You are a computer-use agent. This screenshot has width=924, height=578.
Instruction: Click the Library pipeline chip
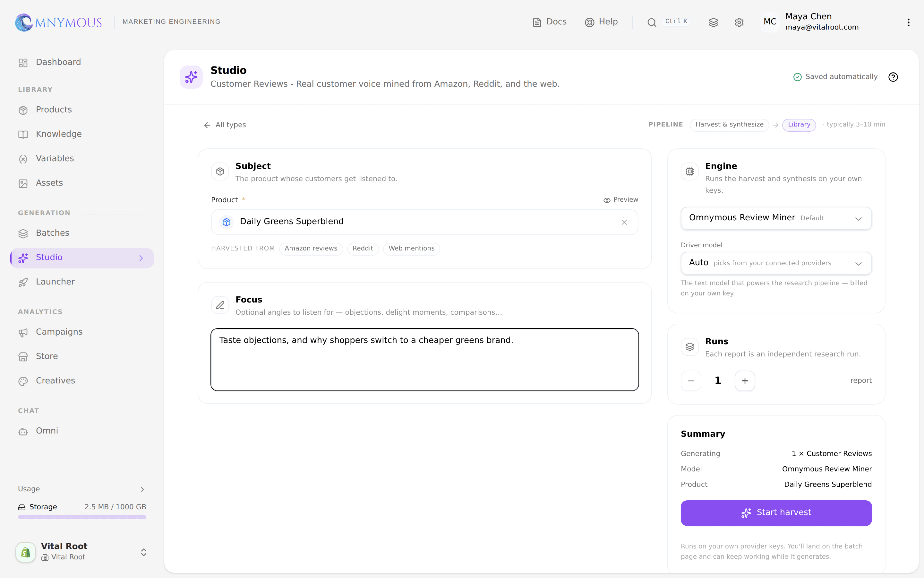point(799,125)
